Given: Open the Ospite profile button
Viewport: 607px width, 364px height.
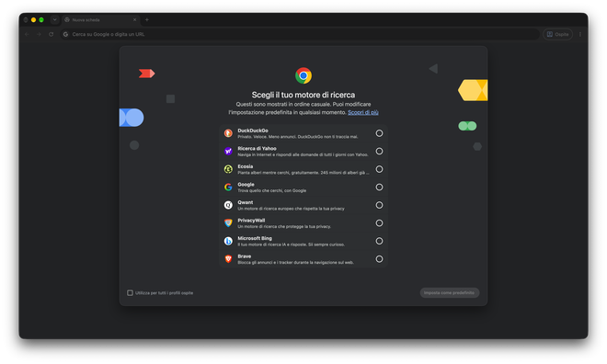Looking at the screenshot, I should (x=557, y=34).
